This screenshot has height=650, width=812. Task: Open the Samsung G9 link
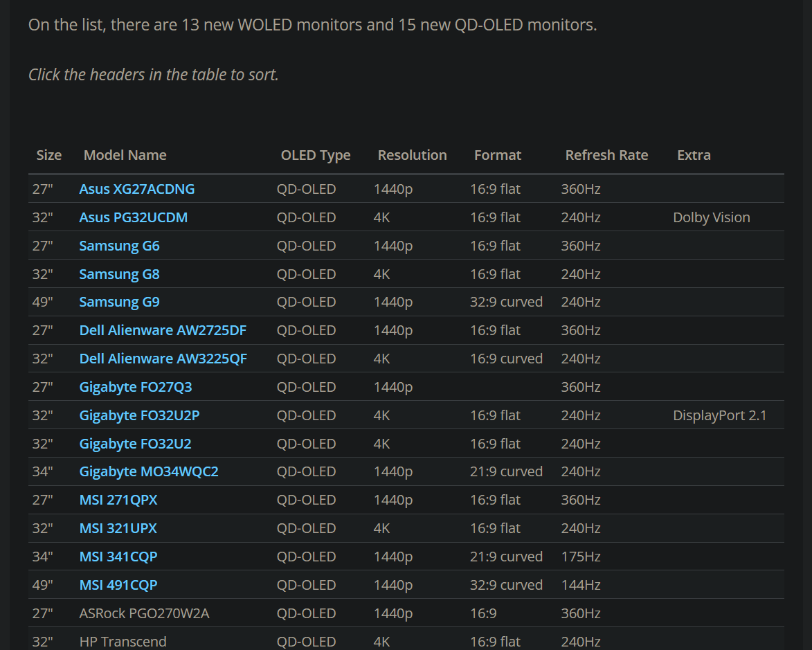tap(119, 302)
